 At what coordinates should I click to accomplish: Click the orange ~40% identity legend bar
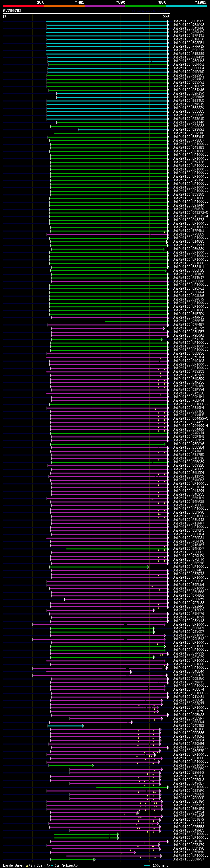click(x=64, y=6)
